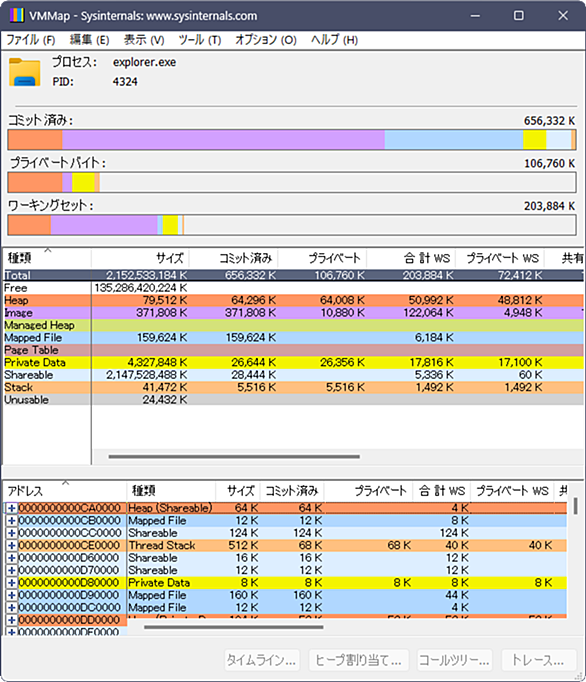The image size is (586, 682).
Task: Open the ファイル (F) menu
Action: pyautogui.click(x=30, y=40)
